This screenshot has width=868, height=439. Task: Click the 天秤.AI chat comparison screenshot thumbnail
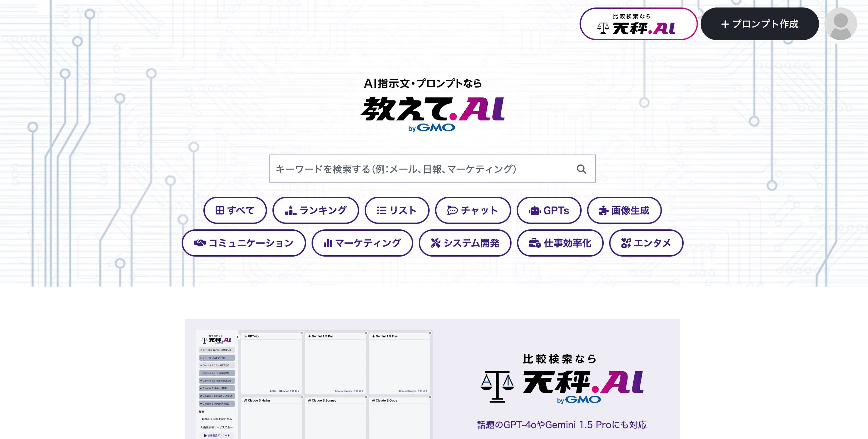(314, 385)
